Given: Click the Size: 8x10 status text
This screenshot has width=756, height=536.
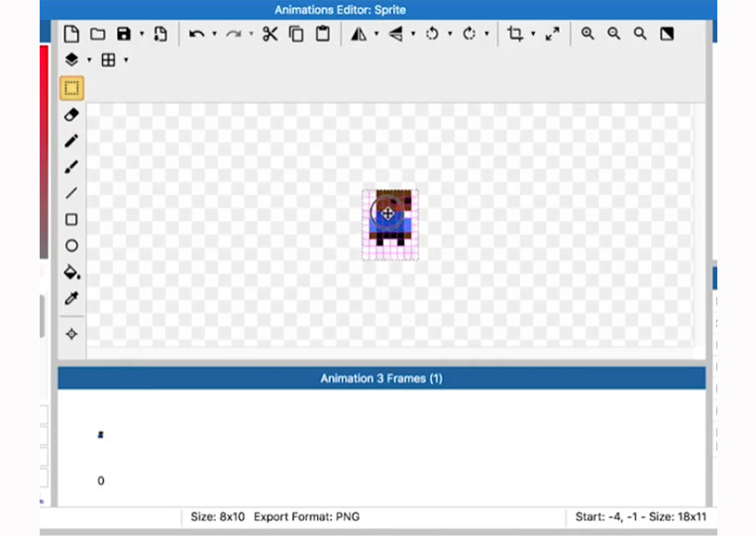Looking at the screenshot, I should 217,517.
